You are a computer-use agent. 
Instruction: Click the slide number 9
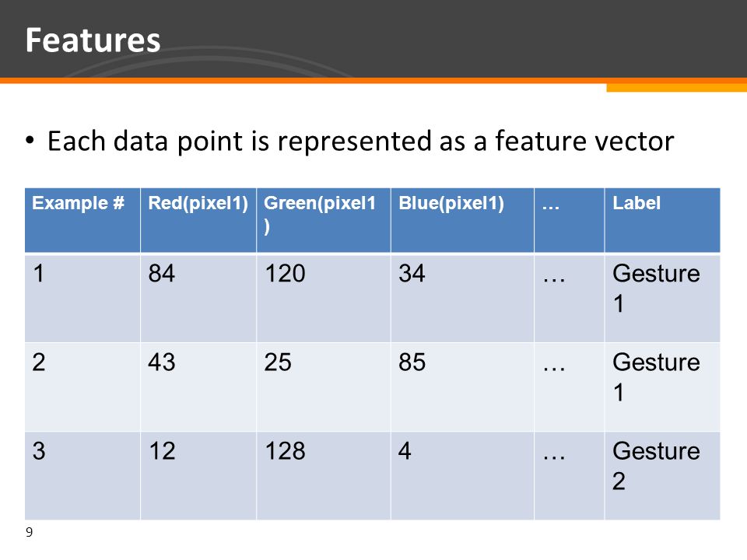pos(29,532)
